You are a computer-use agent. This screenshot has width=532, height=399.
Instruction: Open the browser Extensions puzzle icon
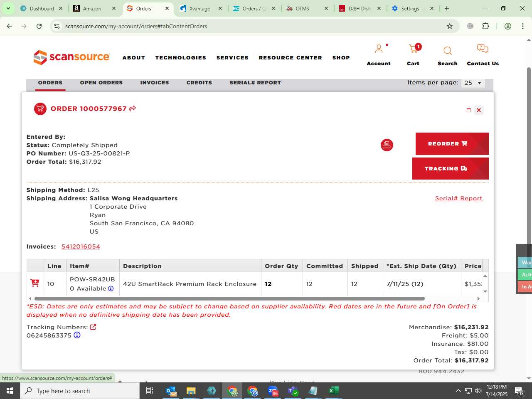pos(485,26)
